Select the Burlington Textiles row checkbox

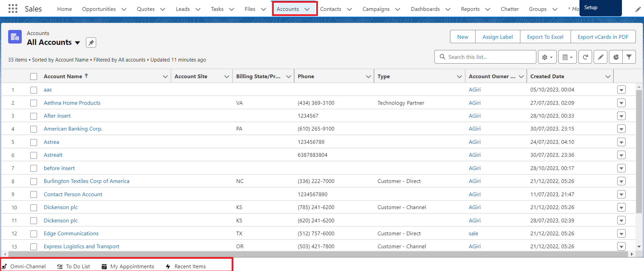pos(34,182)
